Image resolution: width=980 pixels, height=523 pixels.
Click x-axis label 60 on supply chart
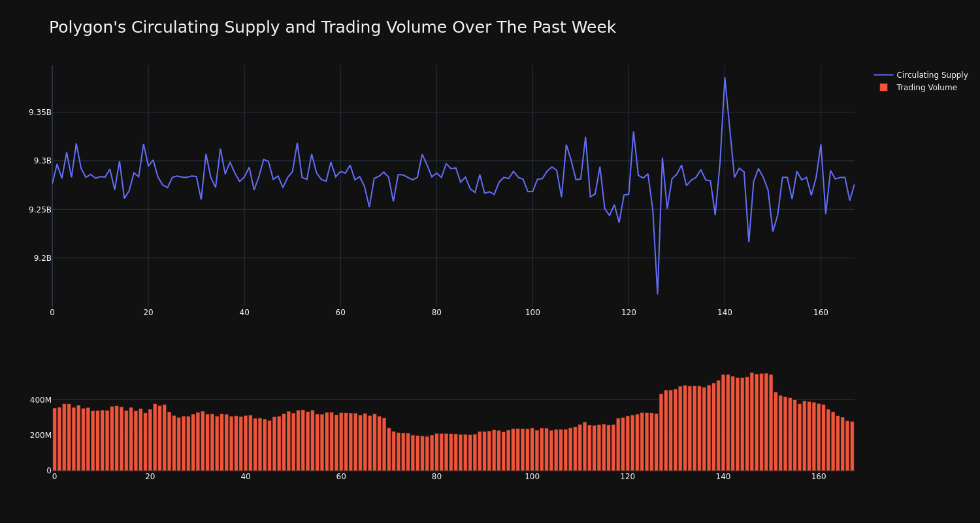point(340,312)
